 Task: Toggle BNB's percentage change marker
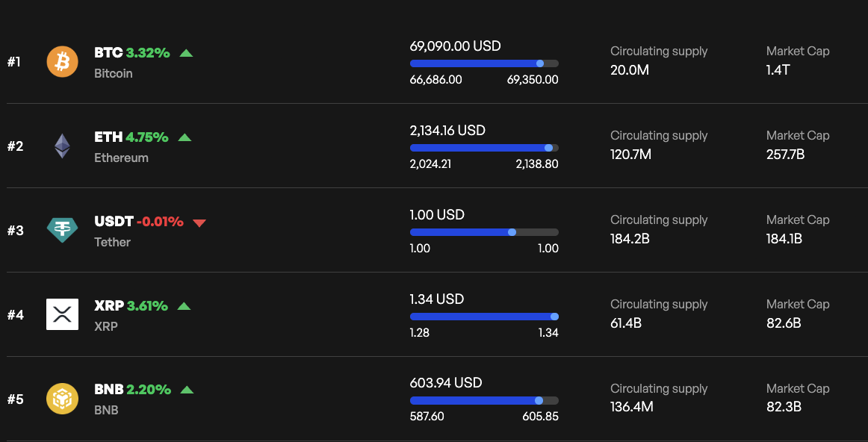(186, 390)
